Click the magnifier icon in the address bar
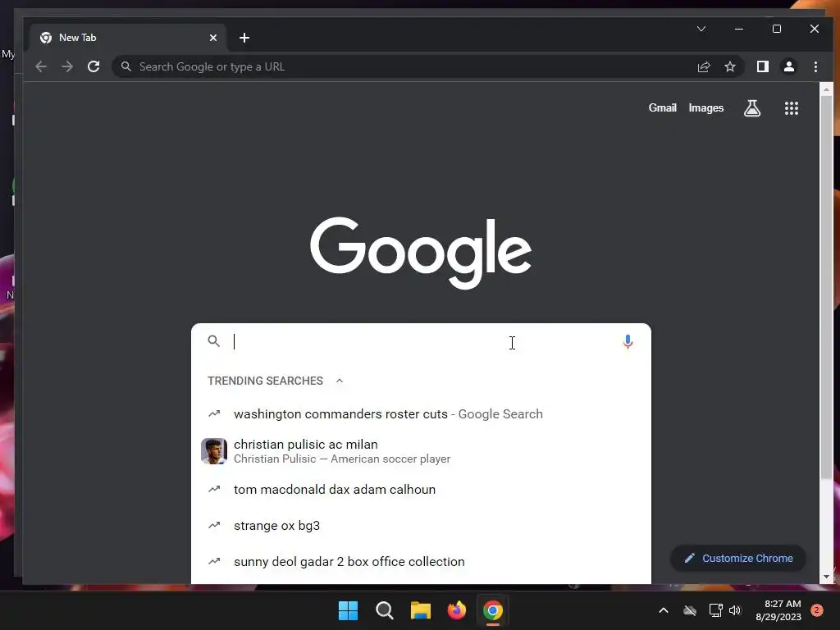 (x=126, y=66)
